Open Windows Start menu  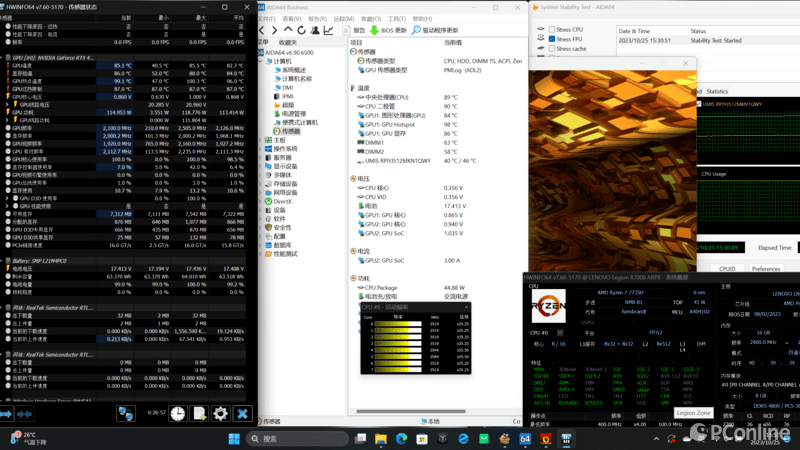tap(234, 439)
